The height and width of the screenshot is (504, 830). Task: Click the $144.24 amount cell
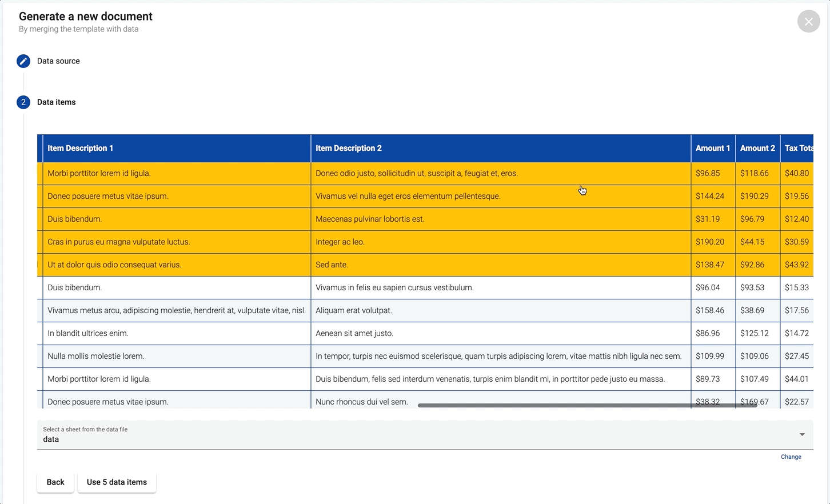[713, 197]
